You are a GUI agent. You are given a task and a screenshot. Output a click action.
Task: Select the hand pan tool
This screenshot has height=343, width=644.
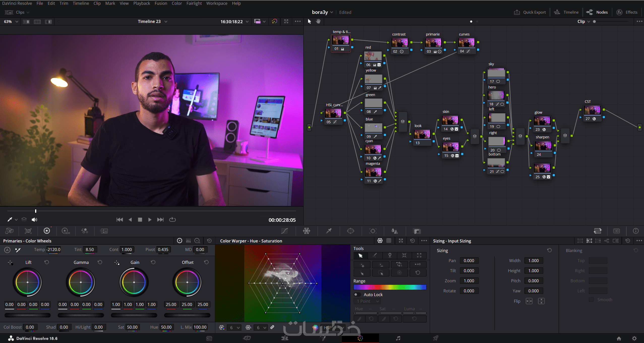point(318,21)
